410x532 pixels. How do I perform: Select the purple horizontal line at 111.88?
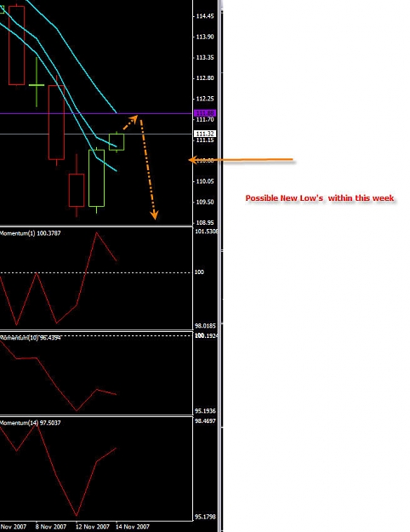coord(96,113)
